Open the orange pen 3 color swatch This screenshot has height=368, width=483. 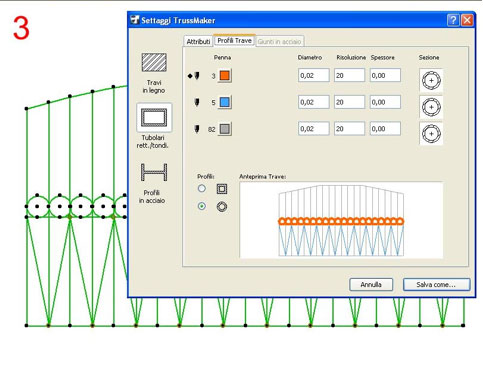(225, 76)
